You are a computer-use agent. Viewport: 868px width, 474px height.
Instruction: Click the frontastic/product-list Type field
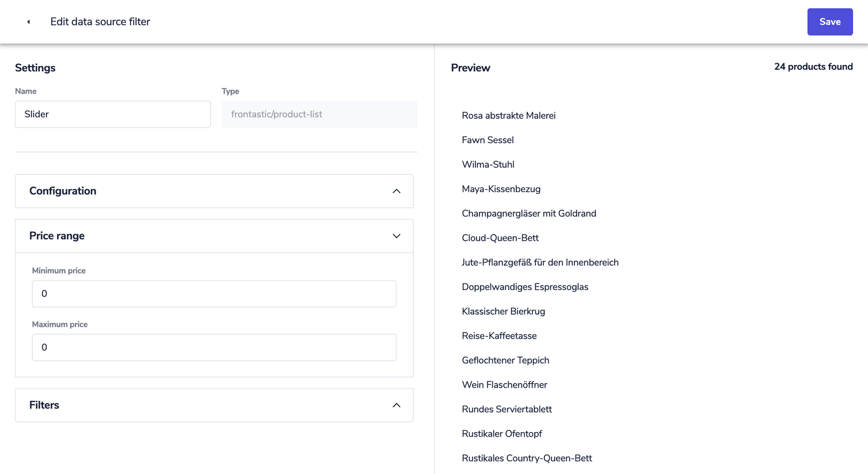click(x=319, y=114)
